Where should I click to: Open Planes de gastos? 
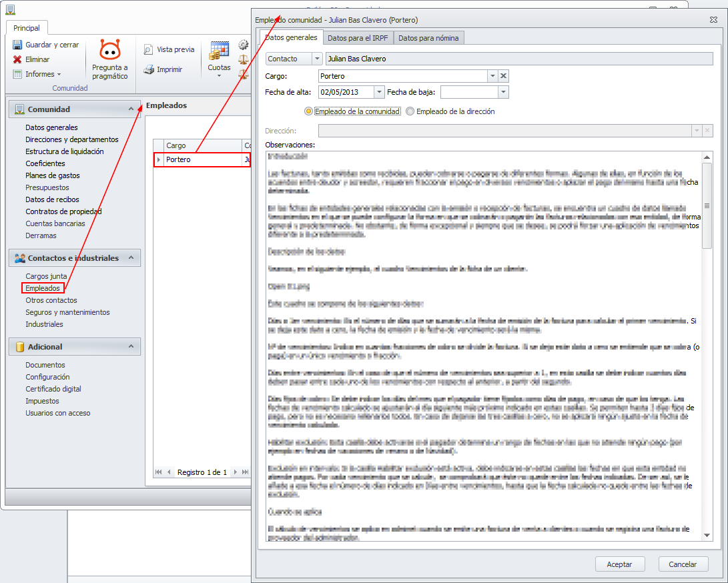coord(53,176)
